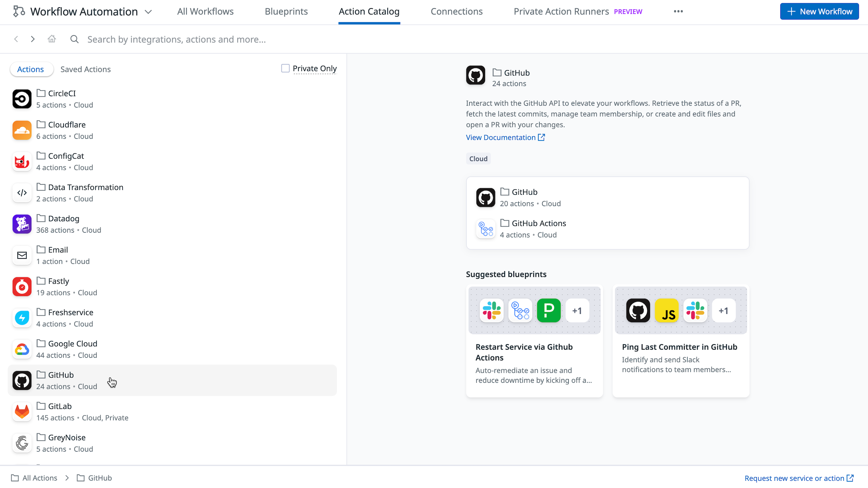Go to All Actions breadcrumb
This screenshot has width=868, height=488.
pyautogui.click(x=34, y=478)
